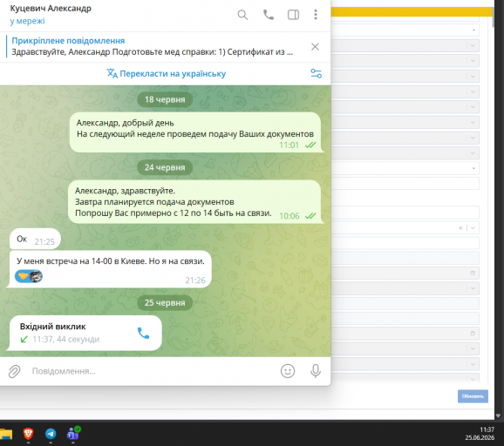The height and width of the screenshot is (446, 504).
Task: Select message about встреча на 14-00 в Киеве
Action: tap(110, 269)
